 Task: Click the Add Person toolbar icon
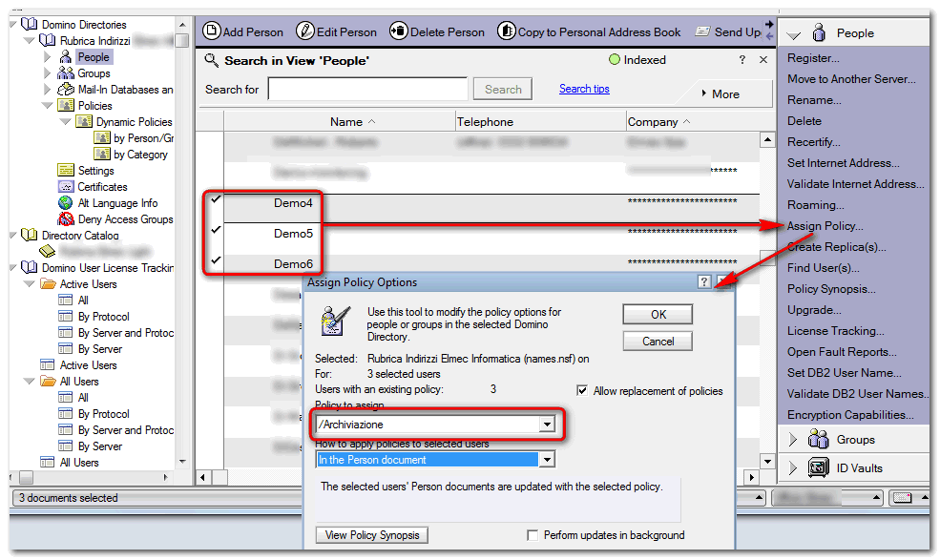tap(212, 31)
